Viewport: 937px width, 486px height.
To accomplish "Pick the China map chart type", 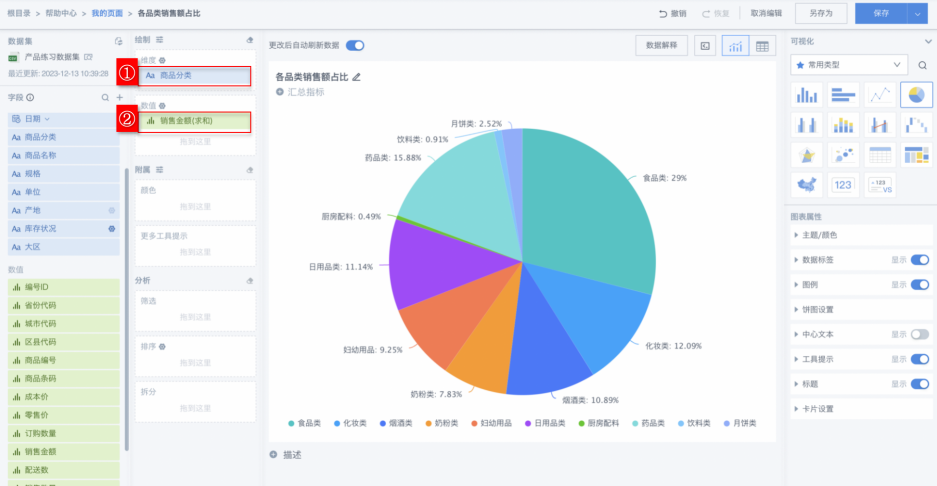I will [x=807, y=184].
